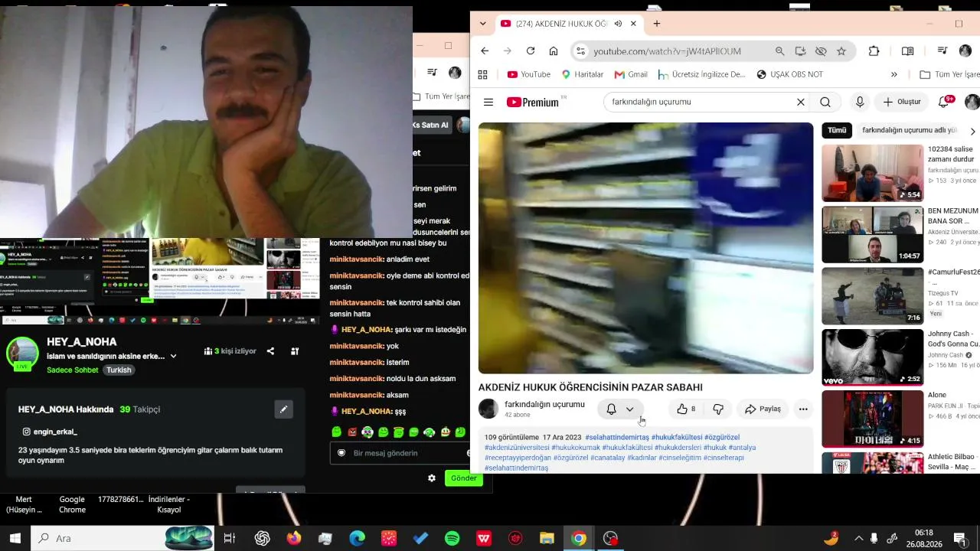
Task: Open File Explorer from the taskbar
Action: (547, 538)
